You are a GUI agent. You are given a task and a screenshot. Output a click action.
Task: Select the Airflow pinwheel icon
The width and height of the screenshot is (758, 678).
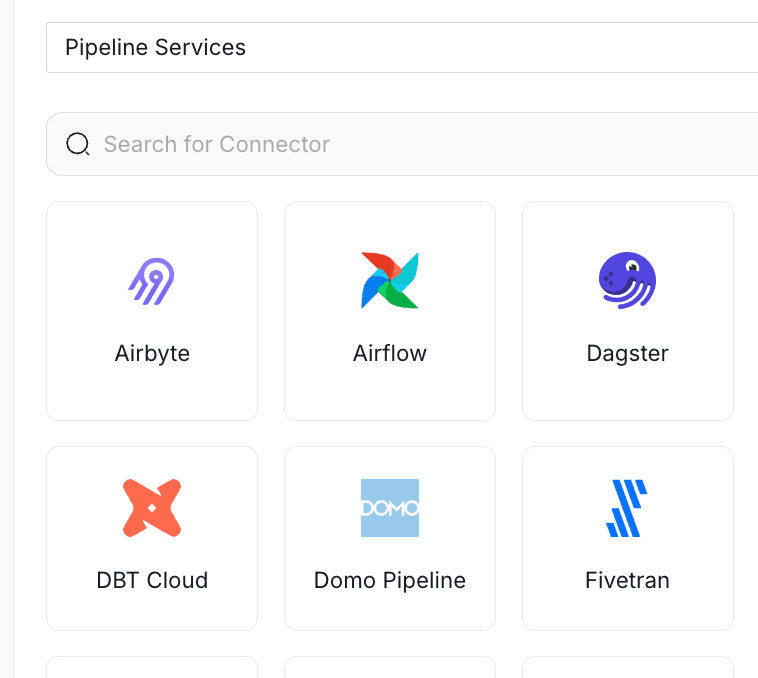pos(390,280)
